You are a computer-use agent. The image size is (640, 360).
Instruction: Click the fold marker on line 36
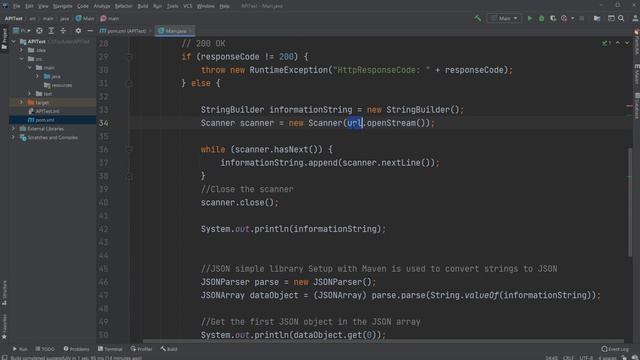pos(129,149)
